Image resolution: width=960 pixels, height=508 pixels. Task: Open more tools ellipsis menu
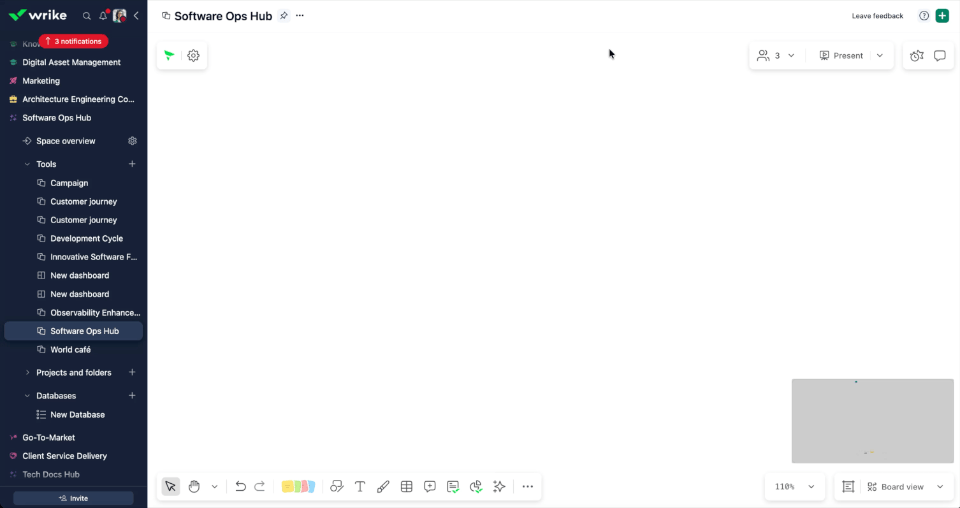click(528, 487)
